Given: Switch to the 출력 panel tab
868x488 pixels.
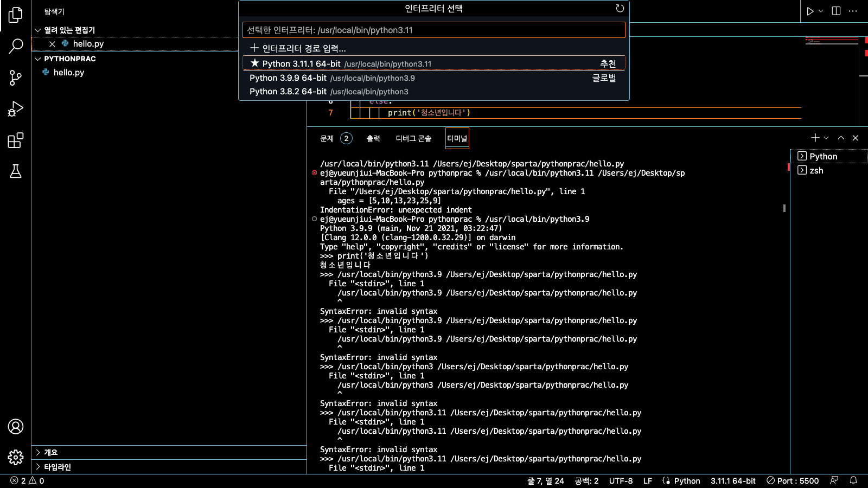Looking at the screenshot, I should [x=373, y=138].
